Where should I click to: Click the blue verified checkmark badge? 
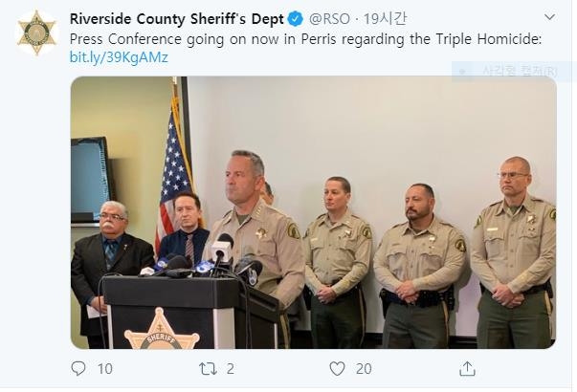point(295,19)
